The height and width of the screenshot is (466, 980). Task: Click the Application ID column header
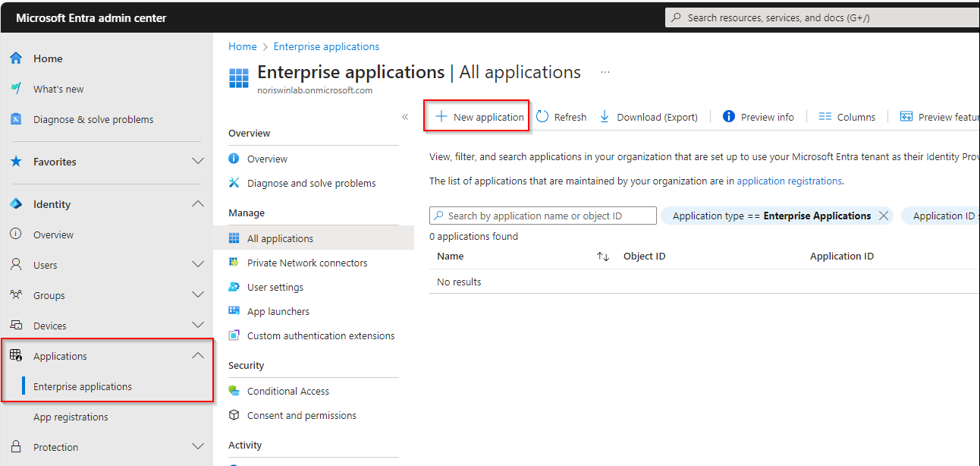(x=842, y=257)
